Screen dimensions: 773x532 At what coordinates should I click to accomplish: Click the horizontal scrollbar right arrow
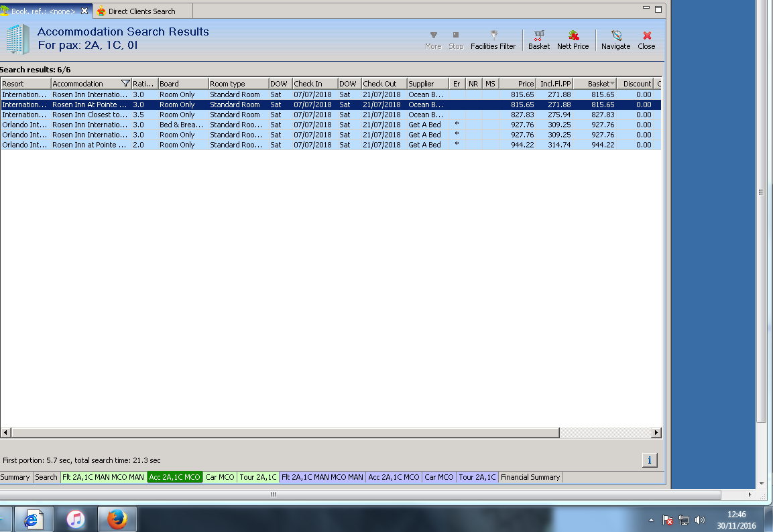[x=656, y=433]
